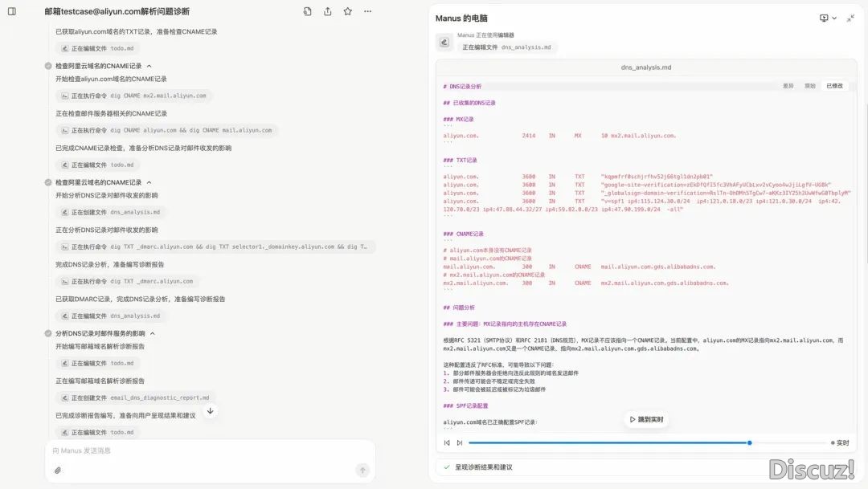Open todo.md chip under 已完成CNAME记录检查

coord(98,165)
